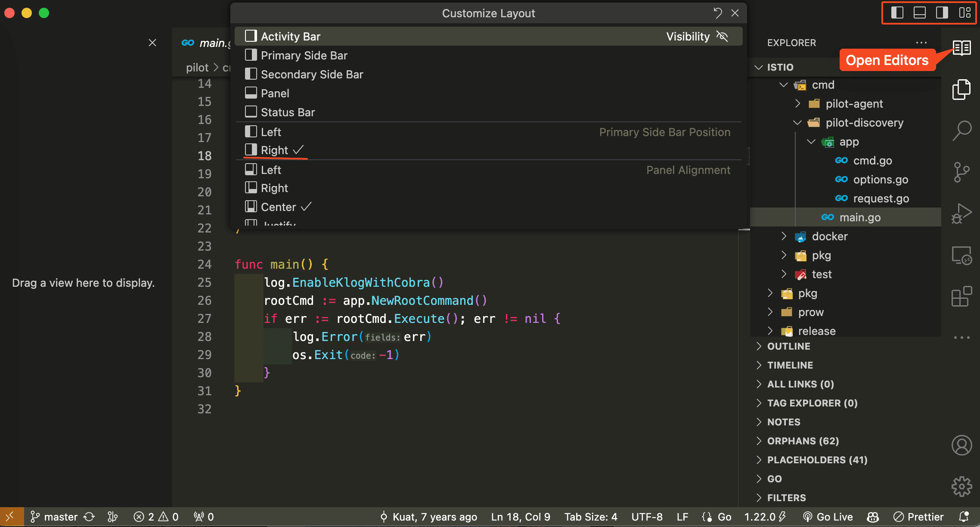Set Primary Side Bar Position to Left
The width and height of the screenshot is (980, 527).
pos(489,132)
